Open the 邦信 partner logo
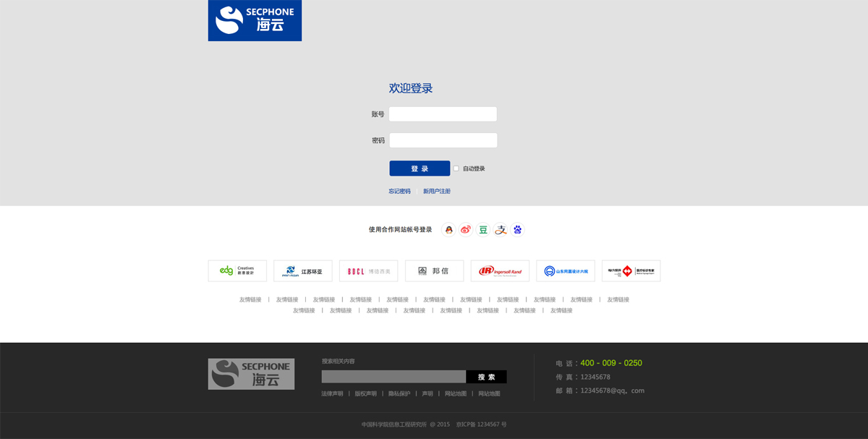This screenshot has width=868, height=439. (434, 271)
